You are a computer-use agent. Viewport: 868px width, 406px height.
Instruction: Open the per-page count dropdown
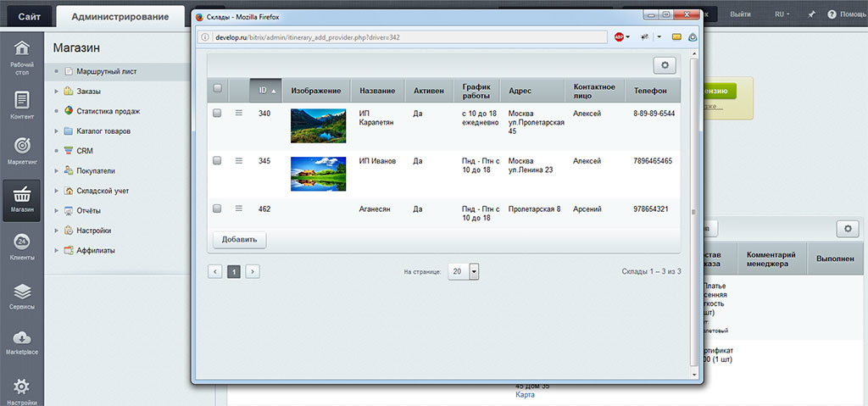(474, 271)
